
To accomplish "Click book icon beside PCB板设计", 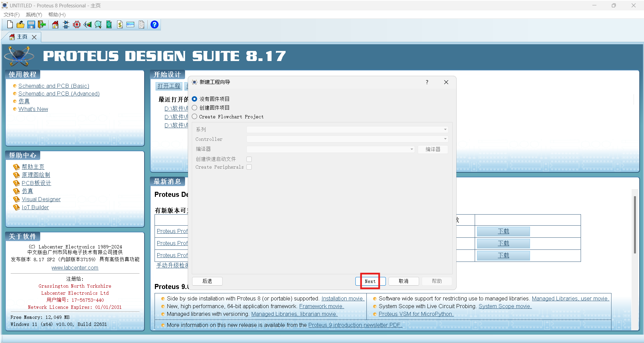I will tap(16, 183).
